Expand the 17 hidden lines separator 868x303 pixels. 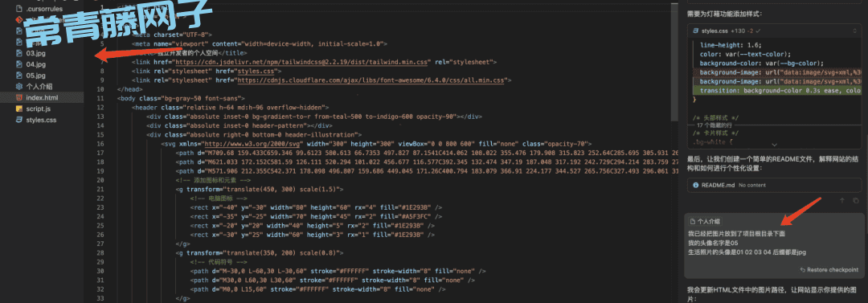point(718,125)
